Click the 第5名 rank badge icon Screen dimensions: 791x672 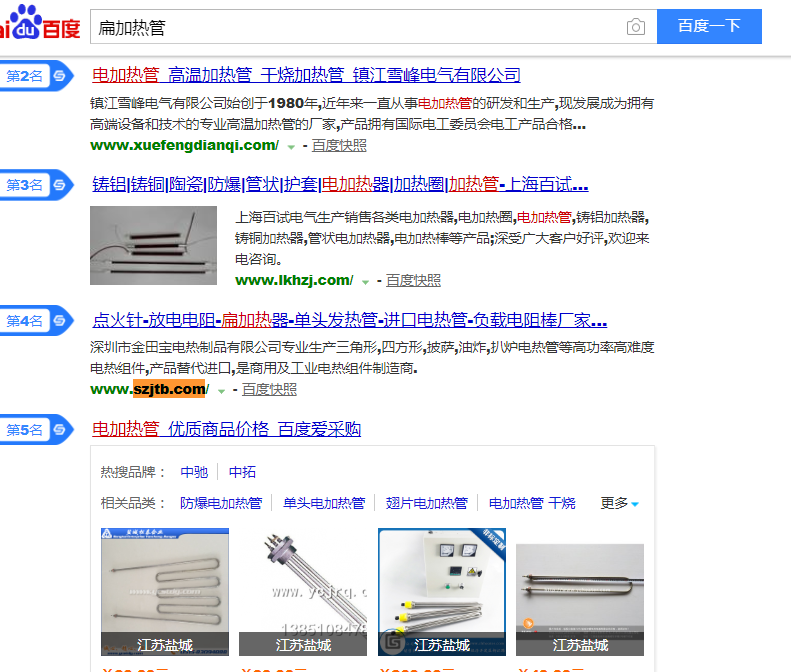(35, 430)
